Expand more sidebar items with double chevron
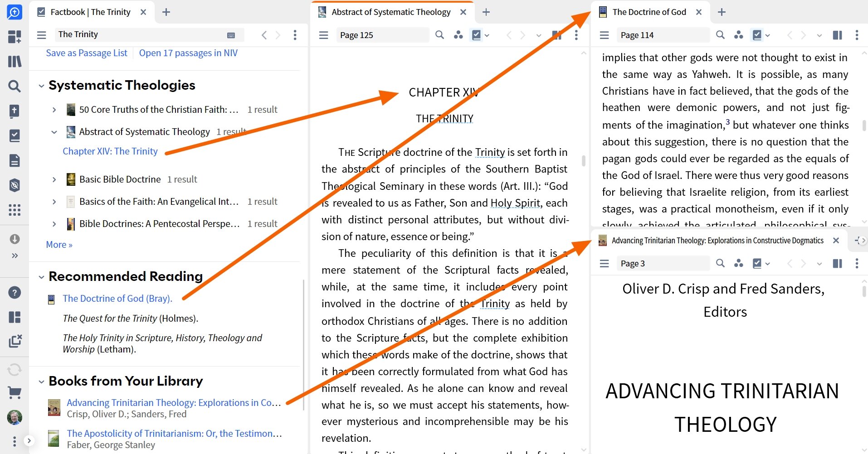Image resolution: width=868 pixels, height=454 pixels. click(x=15, y=256)
